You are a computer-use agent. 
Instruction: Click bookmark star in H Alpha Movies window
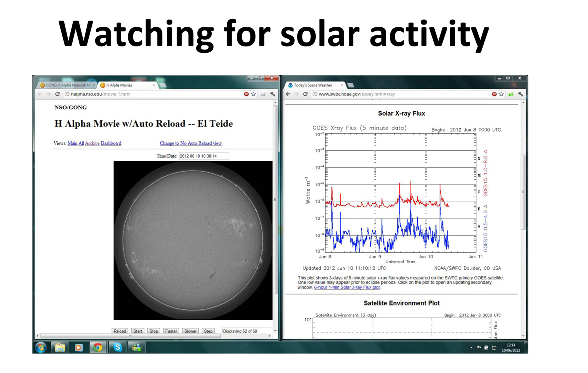pyautogui.click(x=254, y=94)
